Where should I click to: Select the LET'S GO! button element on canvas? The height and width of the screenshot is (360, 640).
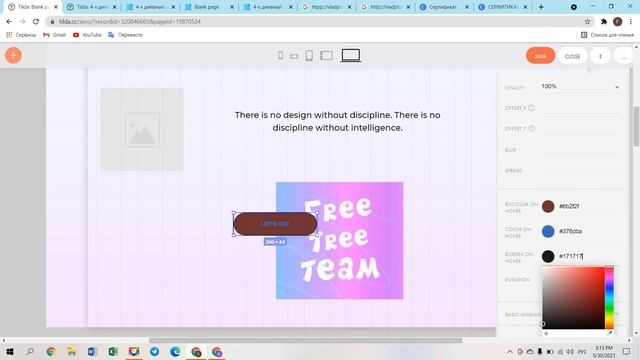pos(275,224)
